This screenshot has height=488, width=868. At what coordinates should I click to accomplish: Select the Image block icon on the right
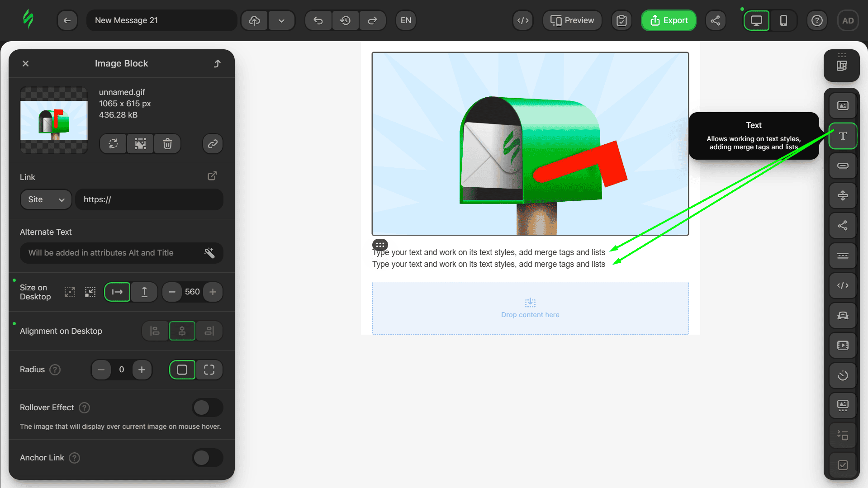(842, 105)
